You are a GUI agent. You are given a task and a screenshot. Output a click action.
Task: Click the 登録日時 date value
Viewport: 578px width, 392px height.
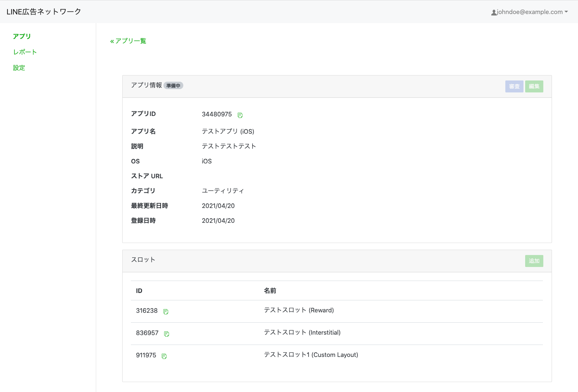coord(218,221)
